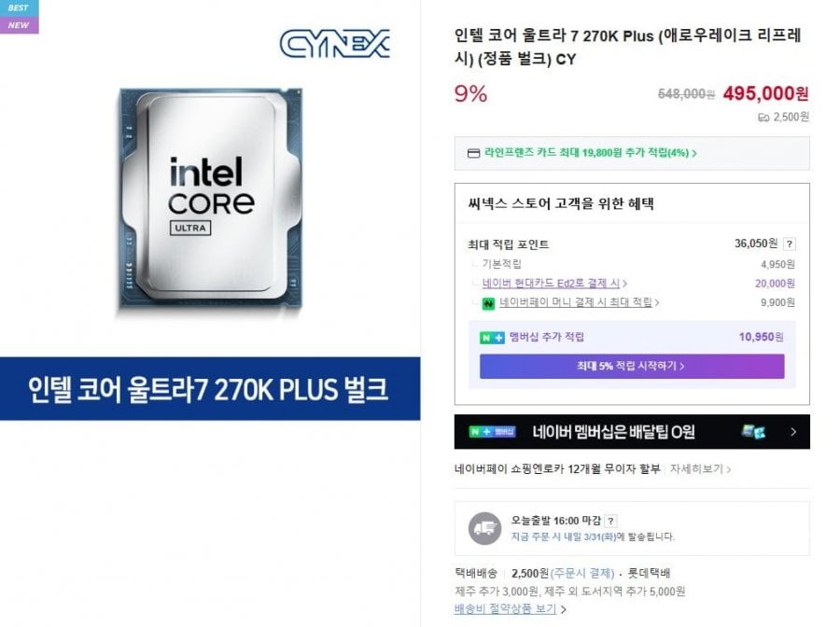This screenshot has width=840, height=627.
Task: Click the question mark next to 오늘출발 16:00 마감
Action: [x=610, y=521]
